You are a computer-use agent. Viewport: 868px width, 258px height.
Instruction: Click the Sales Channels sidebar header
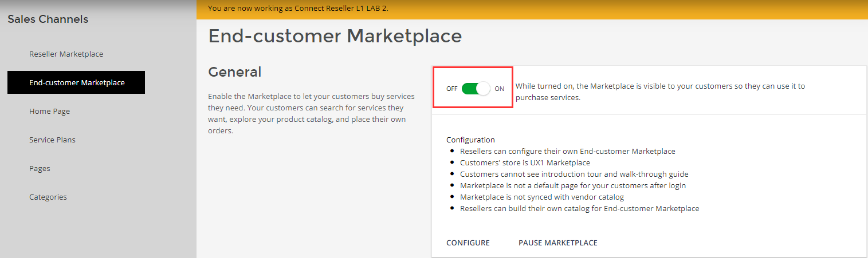48,19
